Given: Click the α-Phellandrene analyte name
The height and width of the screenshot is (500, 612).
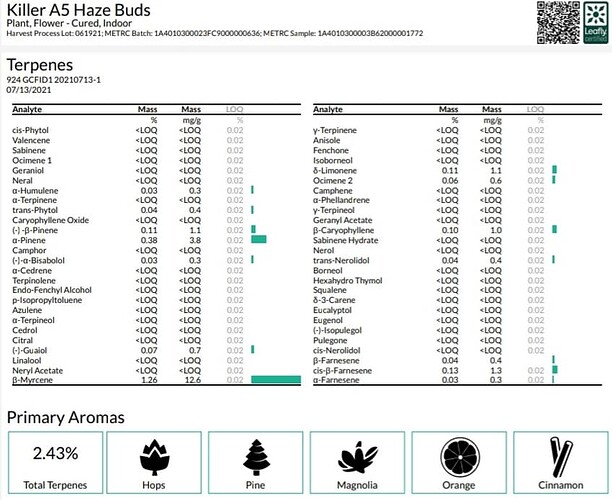Looking at the screenshot, I should point(341,200).
